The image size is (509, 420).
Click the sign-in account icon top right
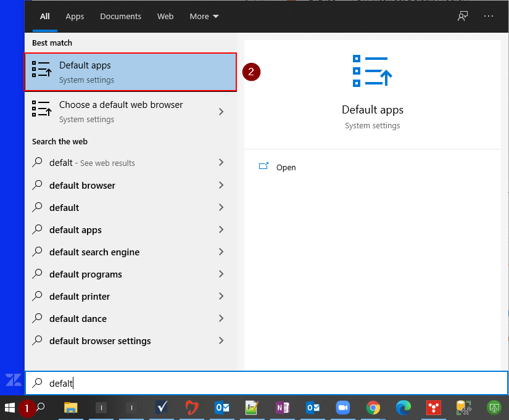(462, 17)
